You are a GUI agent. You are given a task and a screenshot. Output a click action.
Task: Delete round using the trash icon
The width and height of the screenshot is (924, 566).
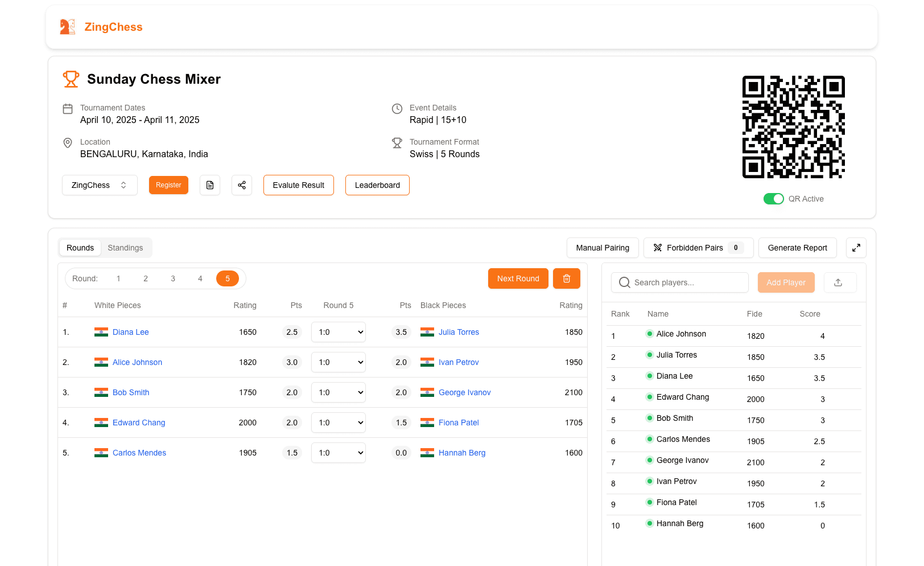[x=566, y=278]
